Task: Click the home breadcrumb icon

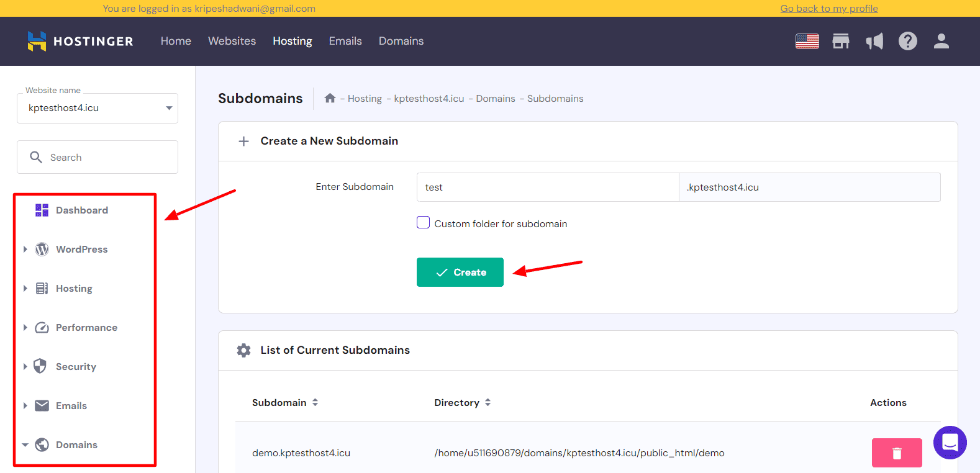Action: pyautogui.click(x=330, y=98)
